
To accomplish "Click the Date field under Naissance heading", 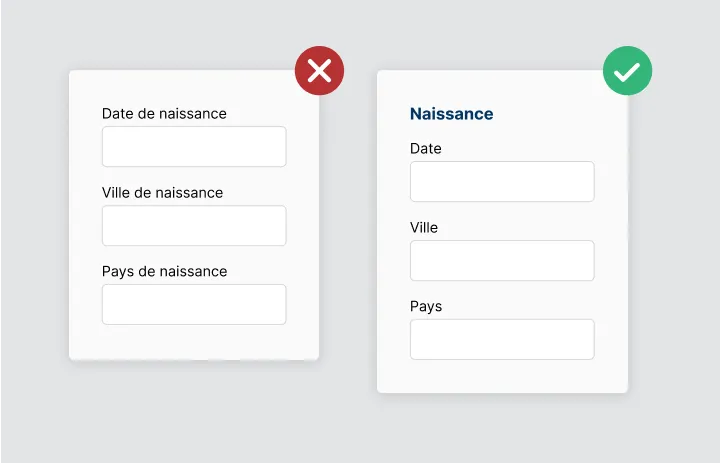I will pos(502,181).
